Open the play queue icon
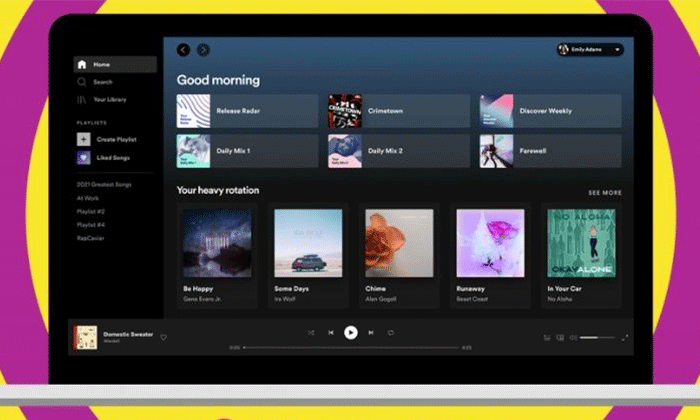 547,337
